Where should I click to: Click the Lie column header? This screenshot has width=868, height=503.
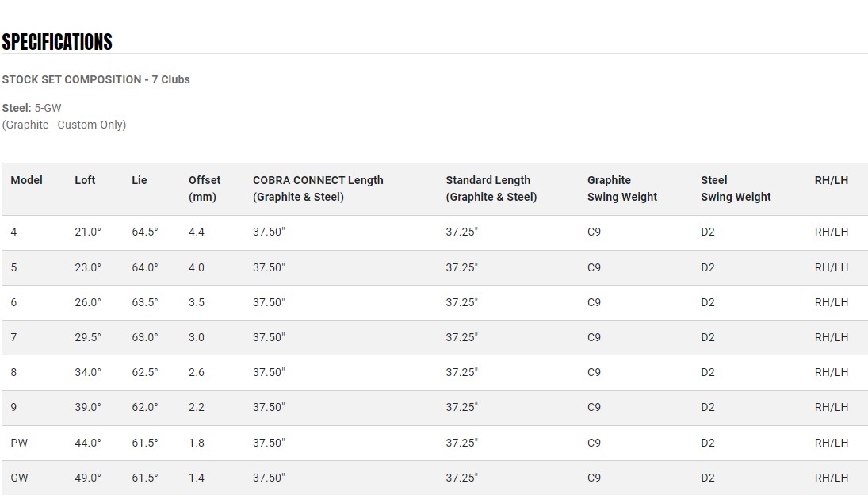(140, 180)
